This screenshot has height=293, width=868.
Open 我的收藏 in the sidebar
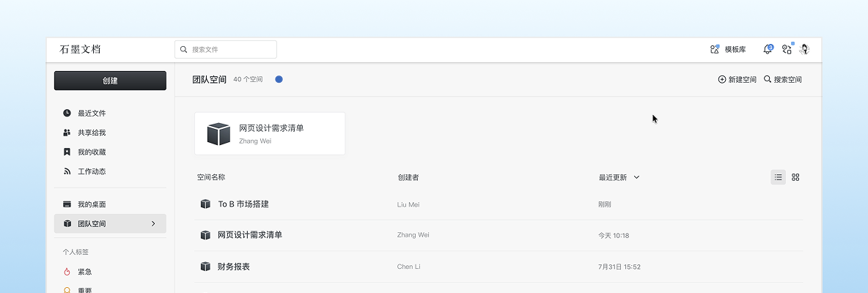(x=110, y=152)
